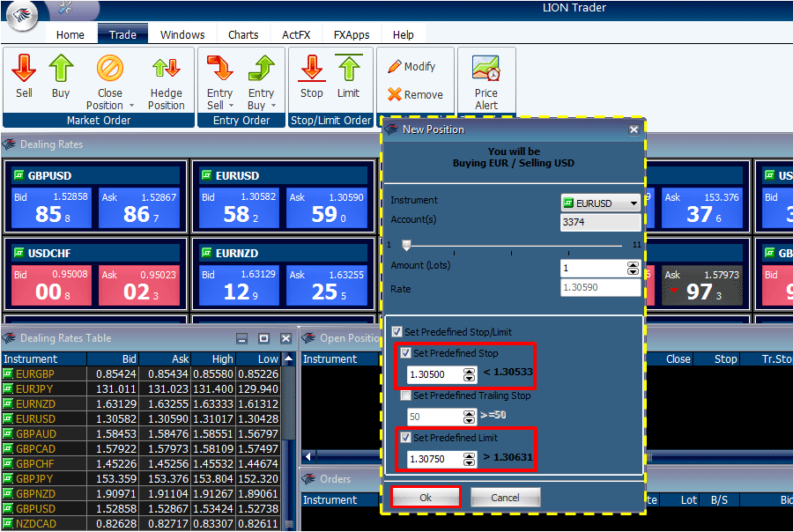Click the predefined limit value 1.30750 field
Image resolution: width=793 pixels, height=532 pixels.
(x=435, y=459)
